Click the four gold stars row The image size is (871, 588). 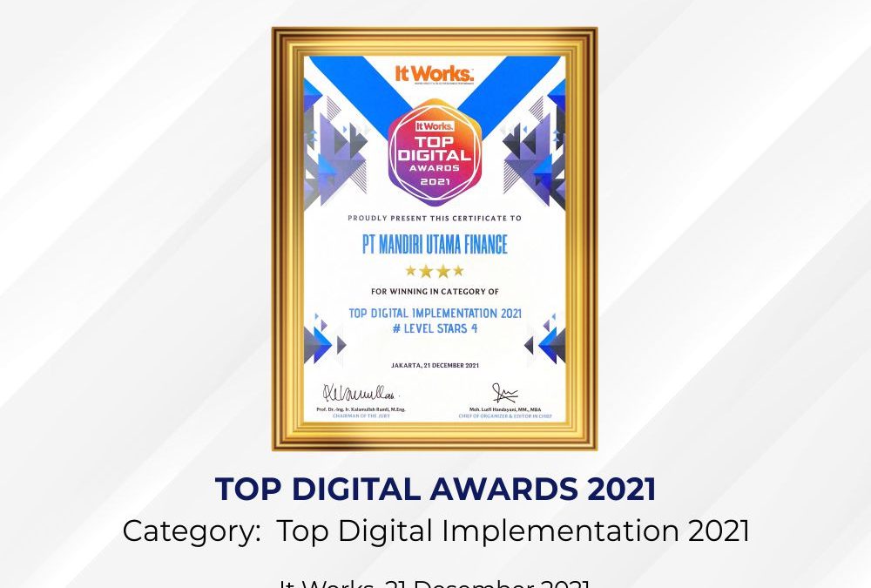(435, 271)
